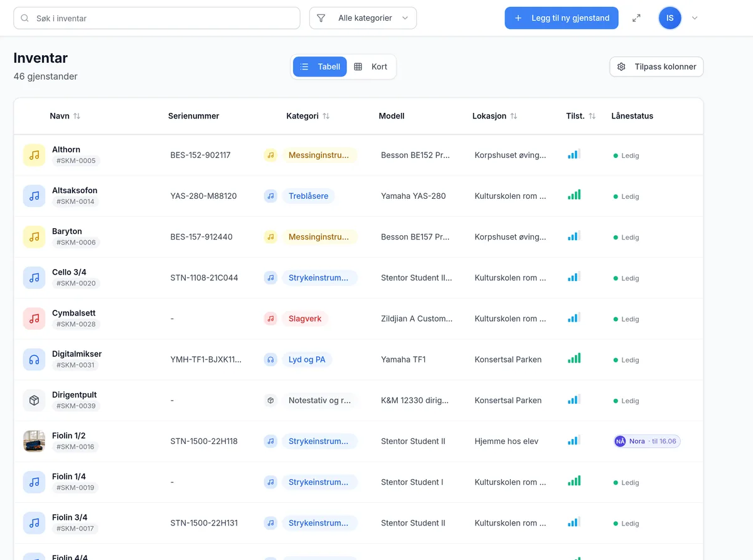The height and width of the screenshot is (560, 753).
Task: Click the Dirigentpult box icon
Action: (34, 400)
